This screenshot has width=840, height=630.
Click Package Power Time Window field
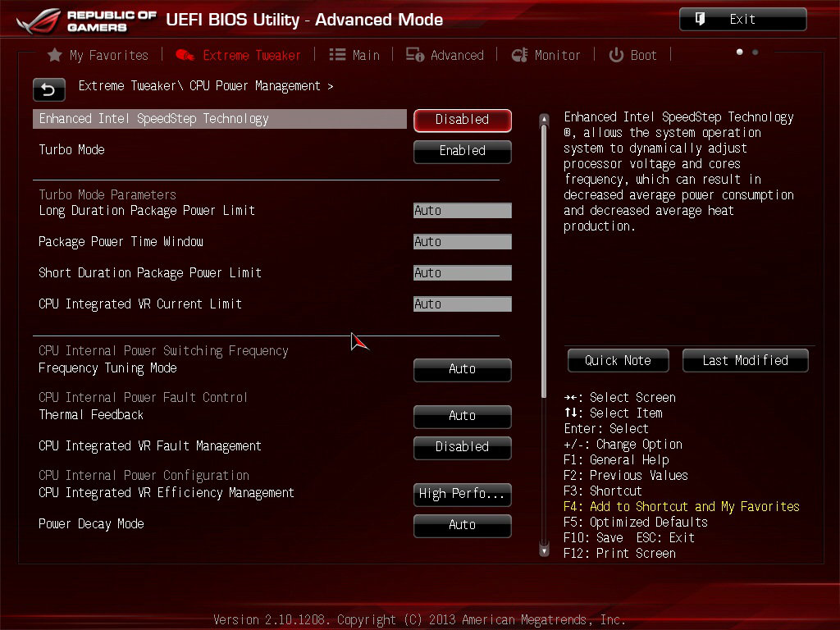463,242
